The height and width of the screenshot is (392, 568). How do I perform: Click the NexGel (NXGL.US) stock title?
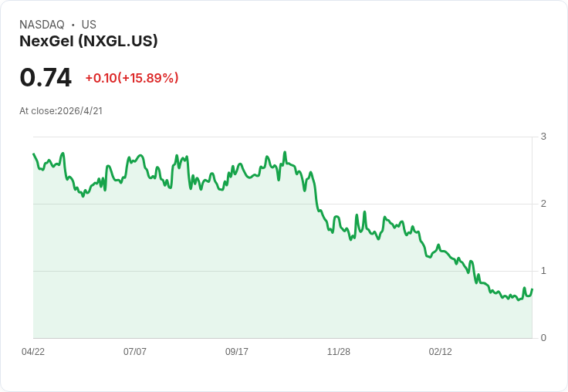click(x=89, y=42)
